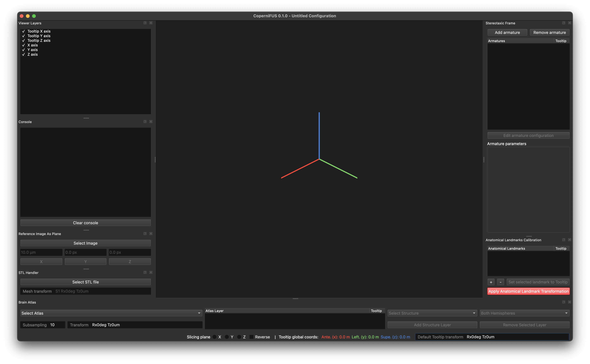Toggle visibility of Z axis layer
Viewport: 590px width, 364px height.
[x=23, y=54]
